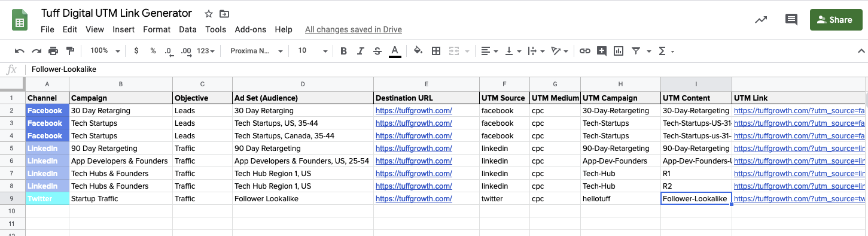Apply strikethrough formatting
868x236 pixels.
[x=377, y=51]
